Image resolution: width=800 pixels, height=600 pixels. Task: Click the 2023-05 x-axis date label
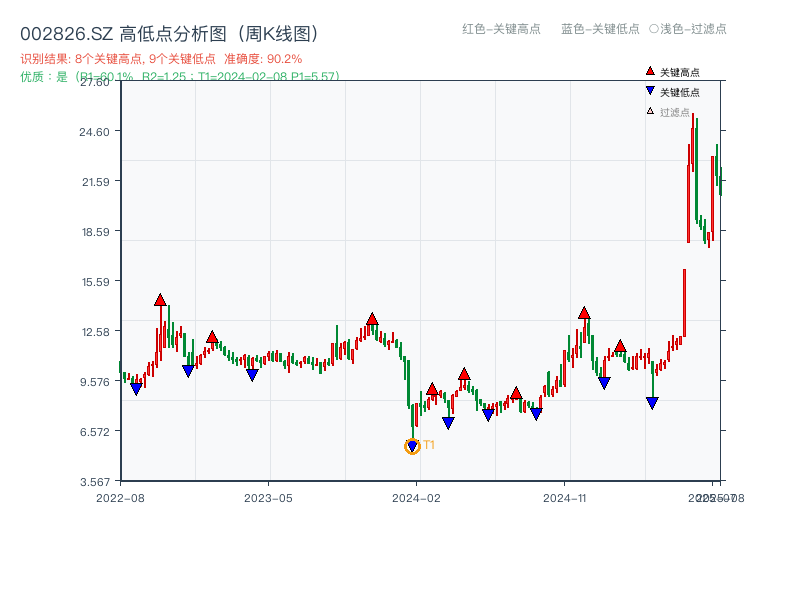tap(268, 497)
